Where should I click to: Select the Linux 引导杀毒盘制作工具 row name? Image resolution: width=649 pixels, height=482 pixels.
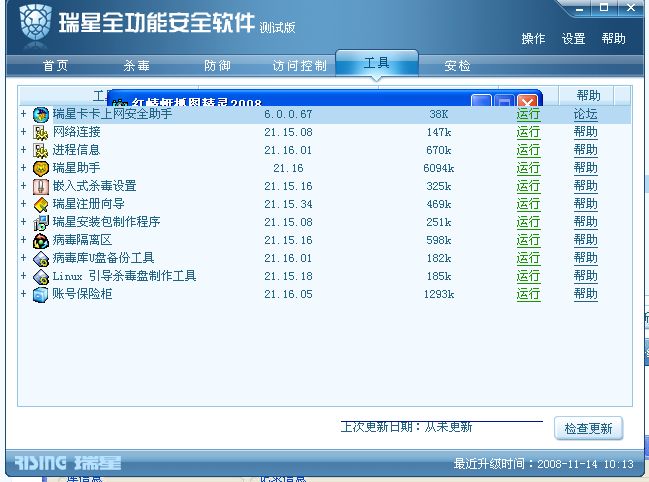(124, 276)
